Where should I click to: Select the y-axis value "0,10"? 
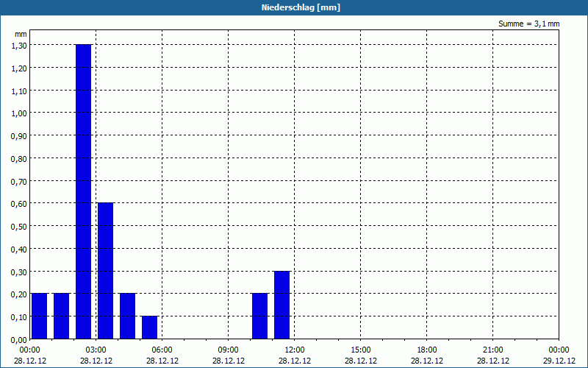point(19,317)
